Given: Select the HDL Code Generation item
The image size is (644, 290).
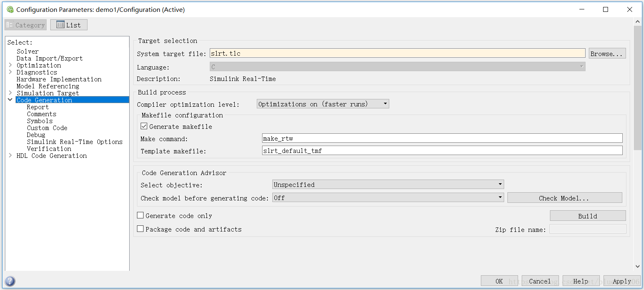Looking at the screenshot, I should 52,156.
